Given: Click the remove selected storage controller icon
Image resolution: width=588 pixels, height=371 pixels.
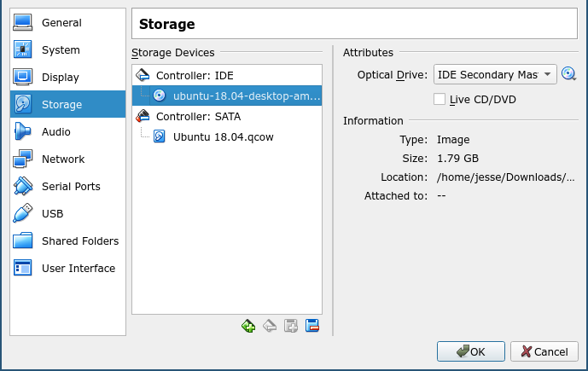Looking at the screenshot, I should [270, 326].
